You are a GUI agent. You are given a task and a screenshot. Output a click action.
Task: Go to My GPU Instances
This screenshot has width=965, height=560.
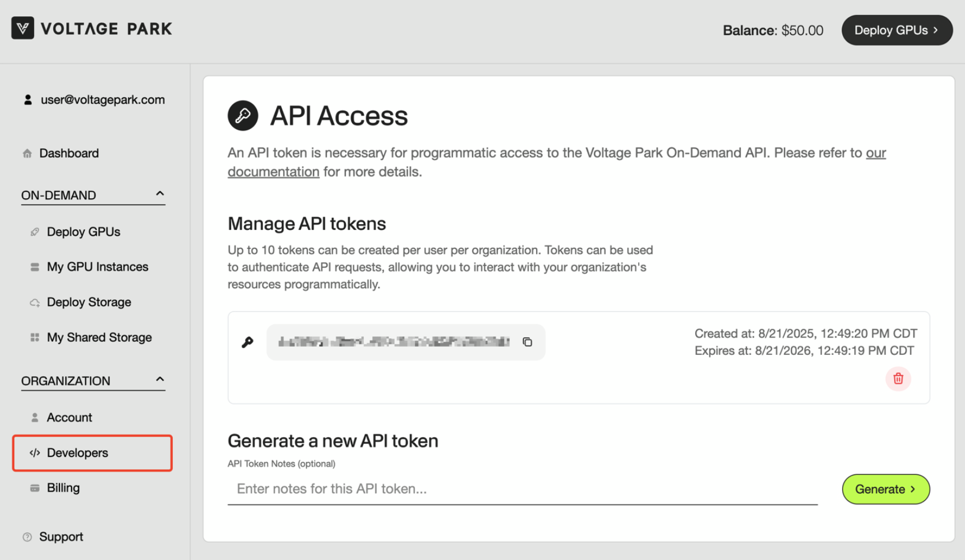(x=97, y=267)
